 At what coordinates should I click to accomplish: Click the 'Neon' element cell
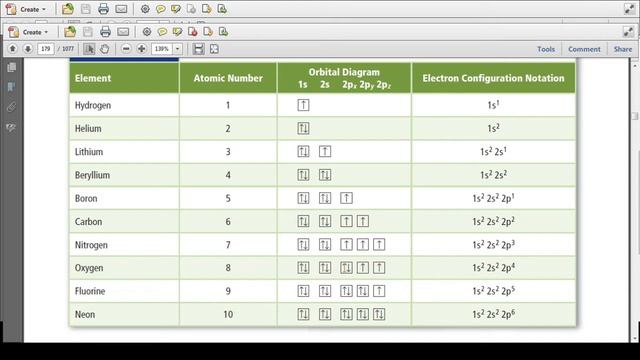124,314
